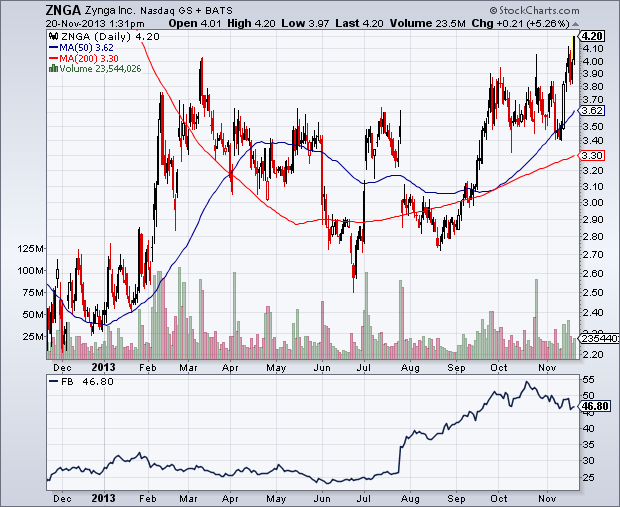Click the boxed 46.80 FB axis tag
The width and height of the screenshot is (620, 507).
[x=595, y=406]
